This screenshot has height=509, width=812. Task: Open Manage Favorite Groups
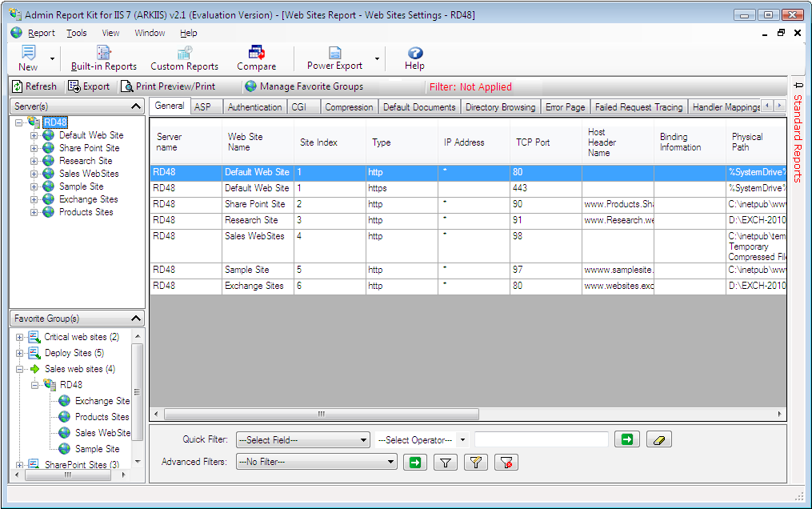click(x=304, y=86)
